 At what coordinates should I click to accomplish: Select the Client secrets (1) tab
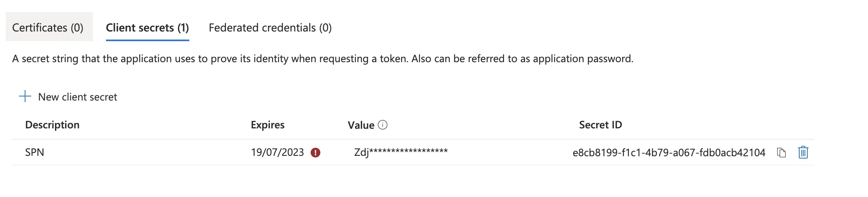coord(148,27)
